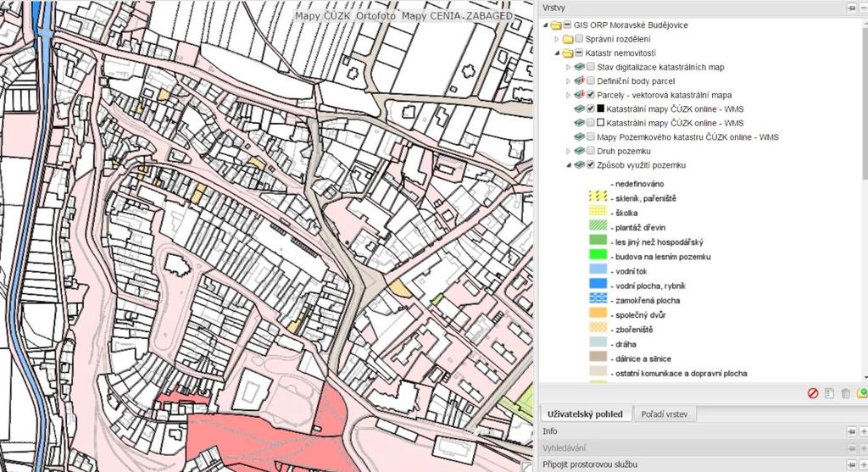Click the black square swatch of Katastrální mapy
Viewport: 868px width, 472px height.
pyautogui.click(x=600, y=109)
